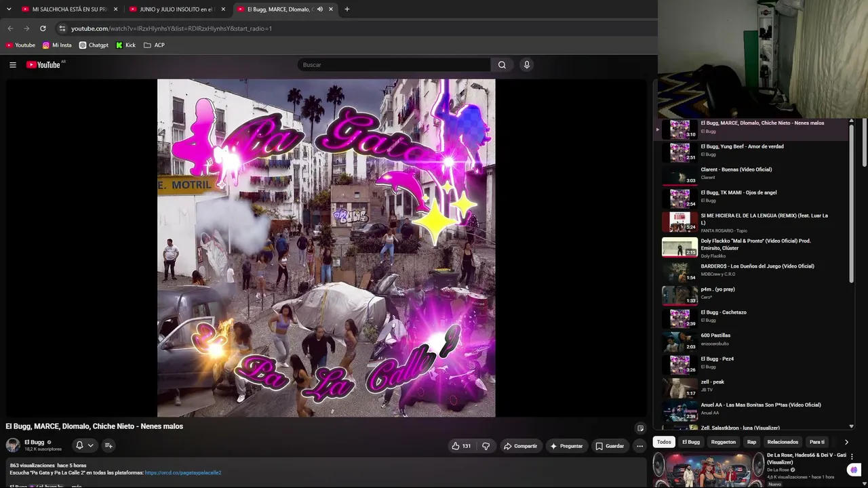Open the YouTube guide hamburger menu

pos(13,65)
